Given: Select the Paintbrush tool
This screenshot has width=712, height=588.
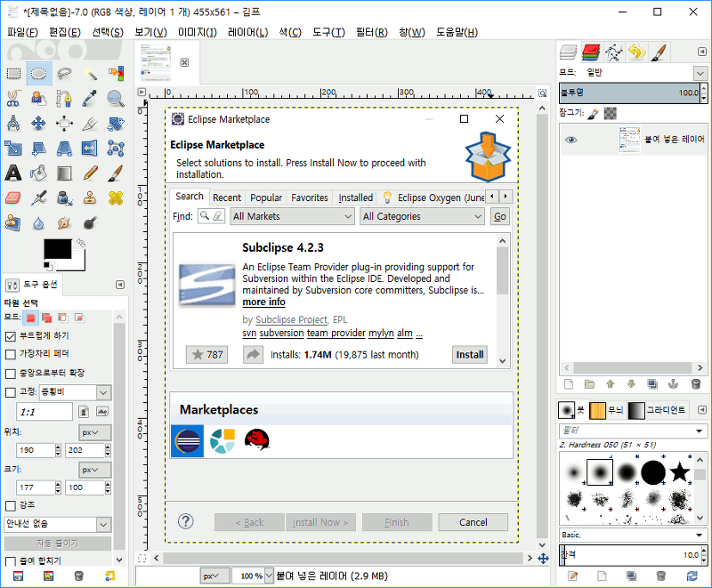Looking at the screenshot, I should [115, 173].
